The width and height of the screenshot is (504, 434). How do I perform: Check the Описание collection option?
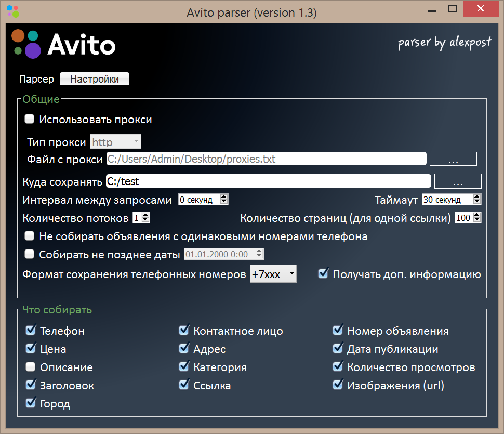(x=30, y=367)
